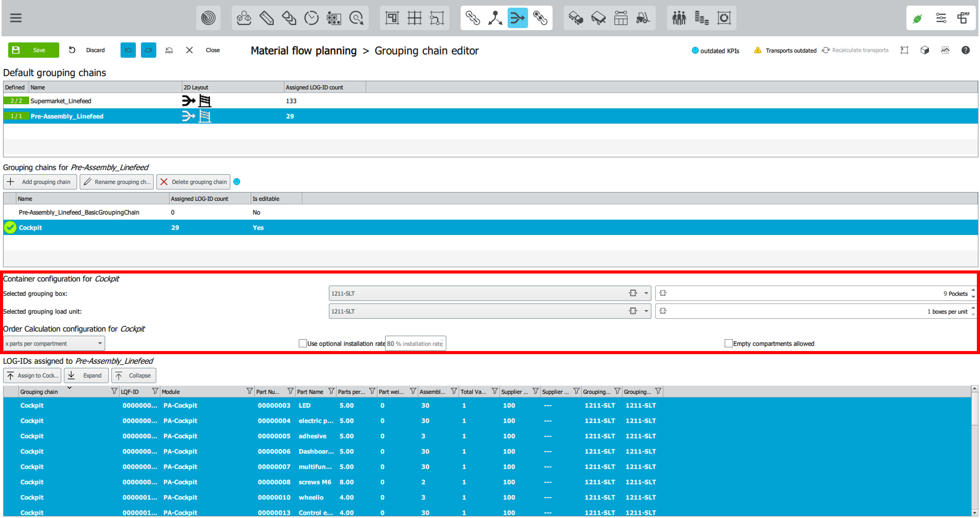Decrease the boxes per unit stepper

[x=973, y=315]
